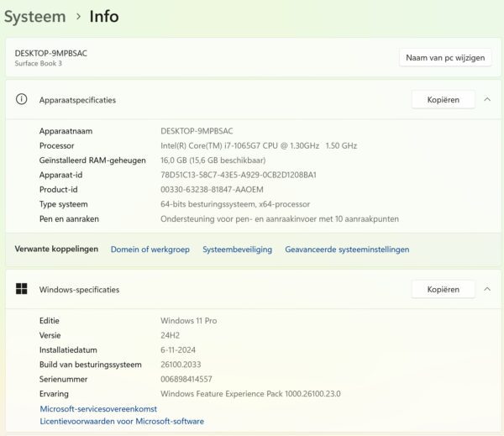
Task: Select serial number 006898414557
Action: click(x=186, y=379)
